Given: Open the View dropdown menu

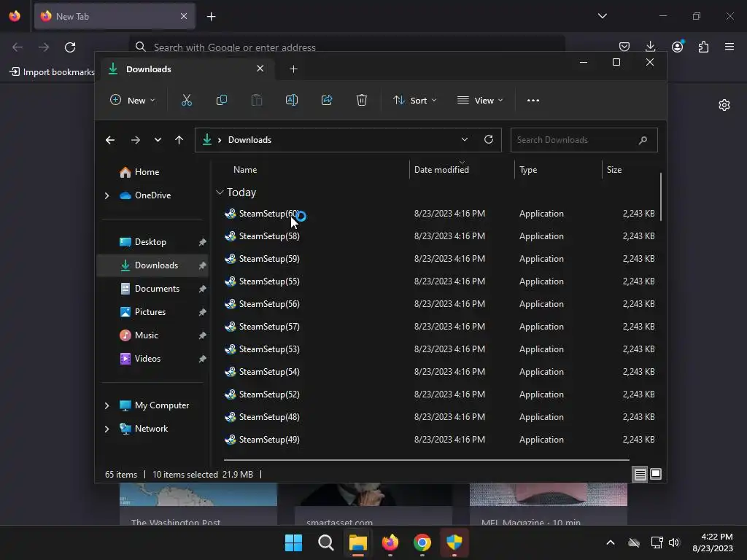Looking at the screenshot, I should click(480, 100).
